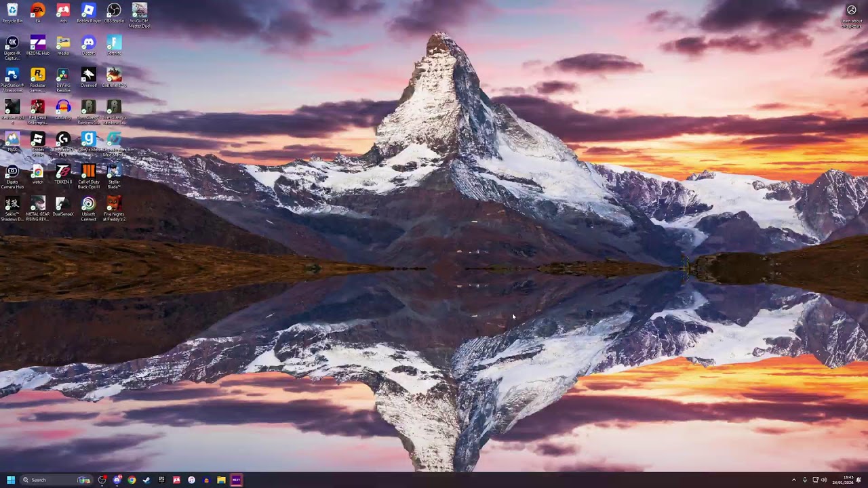The width and height of the screenshot is (868, 488).
Task: Open Steam from the taskbar
Action: click(146, 480)
